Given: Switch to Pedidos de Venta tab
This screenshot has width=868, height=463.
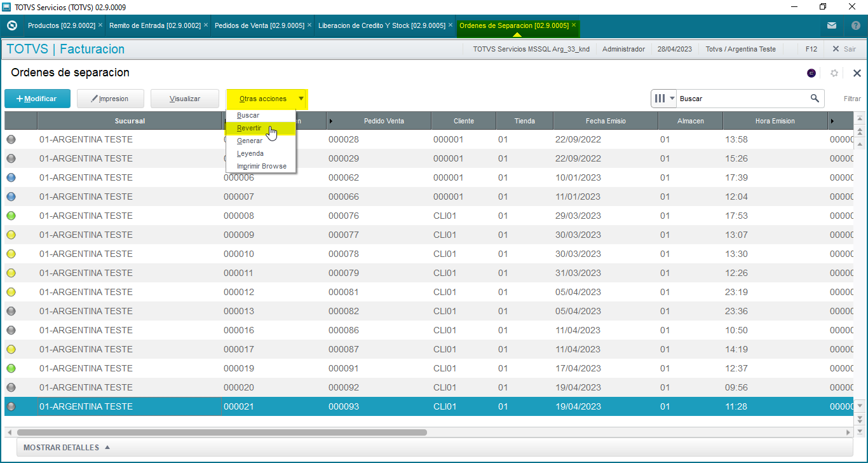Looking at the screenshot, I should (259, 25).
